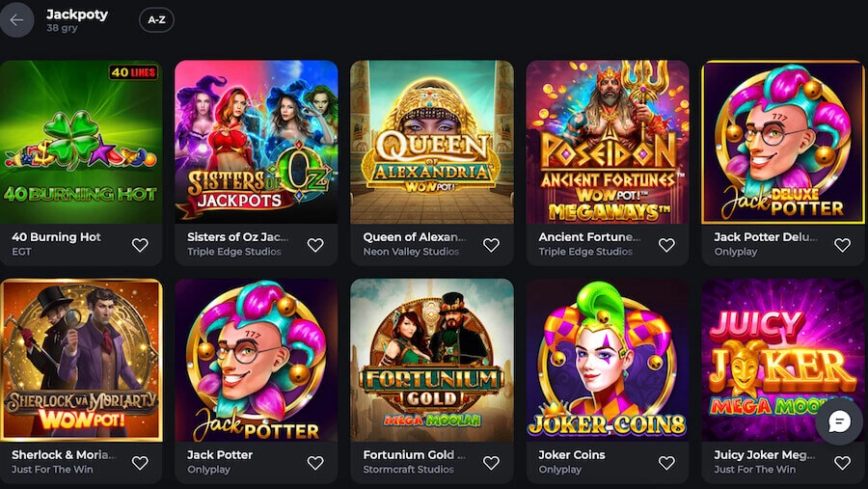Open the live chat support bubble
The height and width of the screenshot is (489, 868).
pos(838,421)
